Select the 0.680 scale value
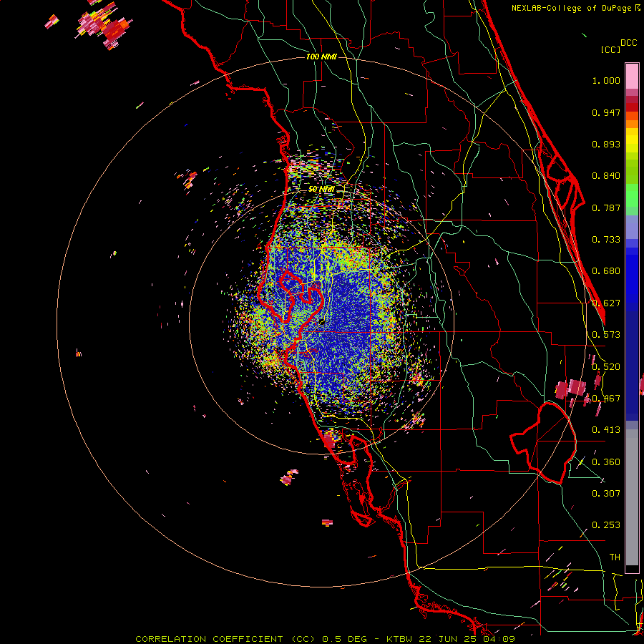This screenshot has height=644, width=644. tap(606, 271)
